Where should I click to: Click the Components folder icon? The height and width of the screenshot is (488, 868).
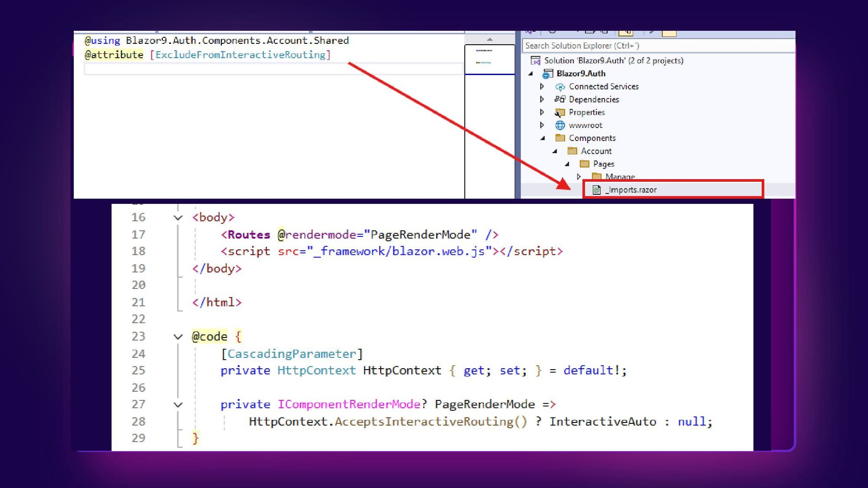pyautogui.click(x=560, y=138)
